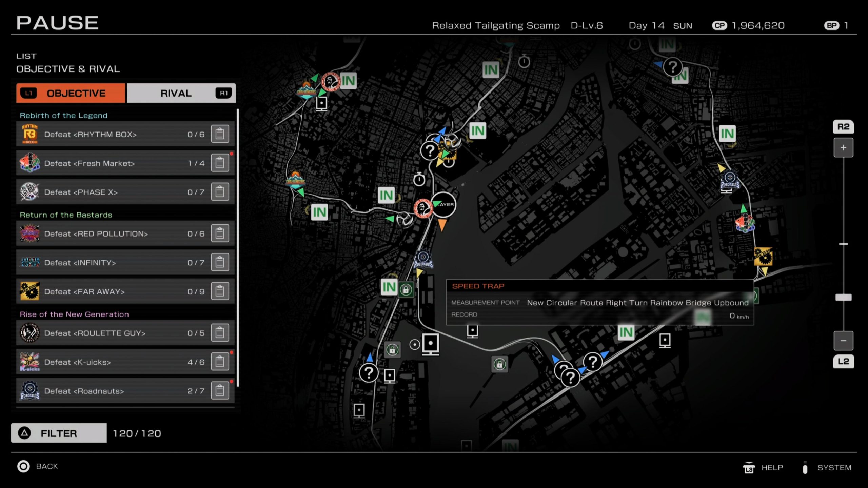Viewport: 868px width, 488px height.
Task: Click the Roadnauts team emblem in list
Action: click(x=29, y=391)
